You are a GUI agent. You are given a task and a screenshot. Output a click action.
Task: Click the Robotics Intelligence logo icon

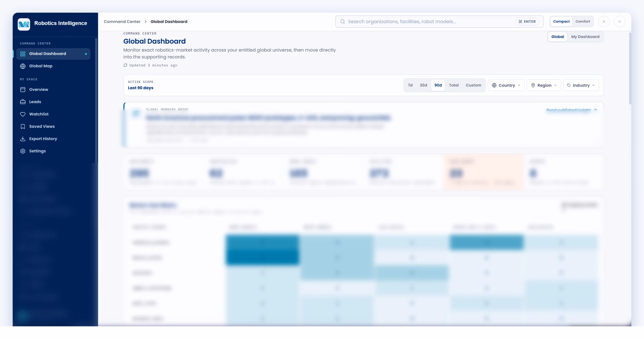click(x=24, y=24)
